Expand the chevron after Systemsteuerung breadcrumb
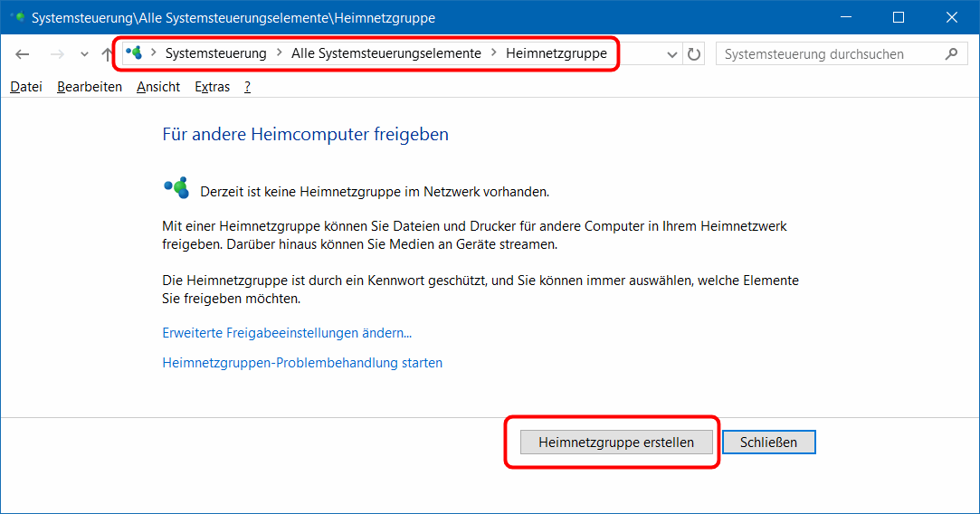 coord(279,53)
